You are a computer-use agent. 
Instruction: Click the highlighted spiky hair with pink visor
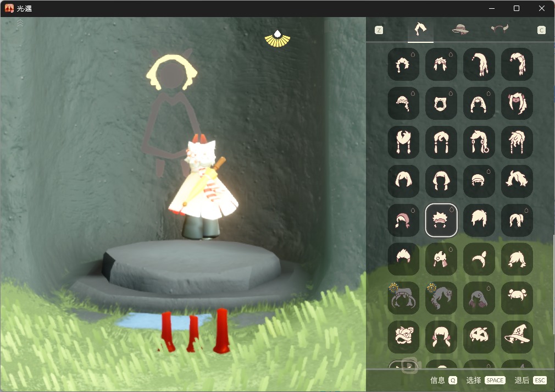(x=441, y=220)
